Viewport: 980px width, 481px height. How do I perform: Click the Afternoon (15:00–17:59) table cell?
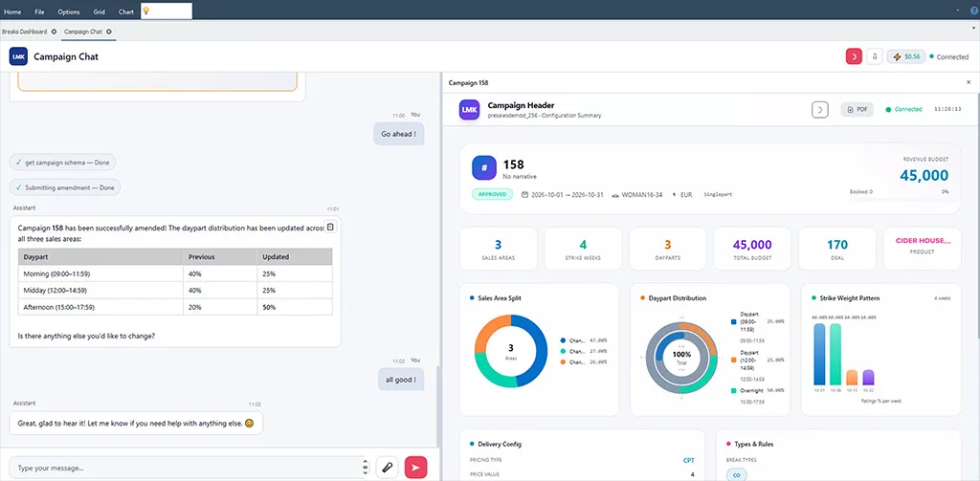[100, 307]
